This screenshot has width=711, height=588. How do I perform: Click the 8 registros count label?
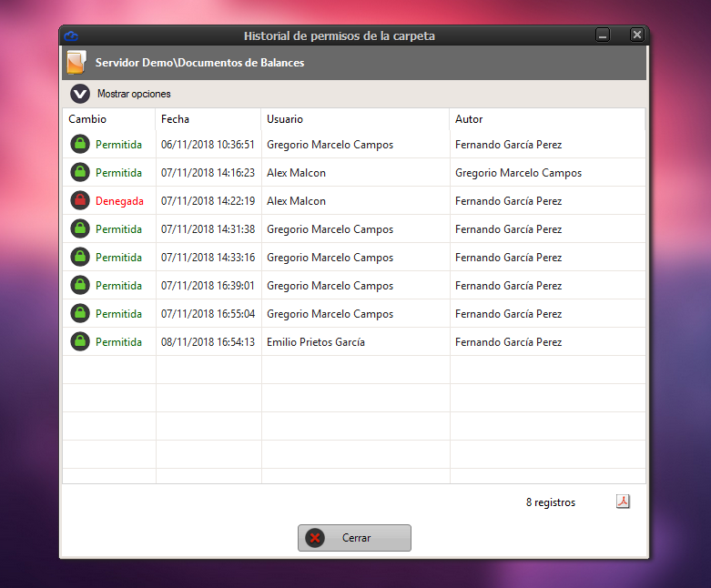(551, 502)
